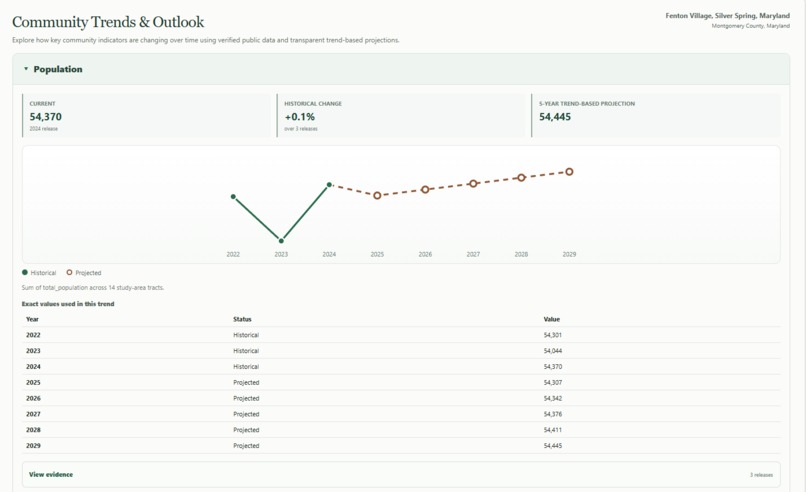The height and width of the screenshot is (492, 806).
Task: Click the Historical status in 2023 row
Action: (x=246, y=351)
